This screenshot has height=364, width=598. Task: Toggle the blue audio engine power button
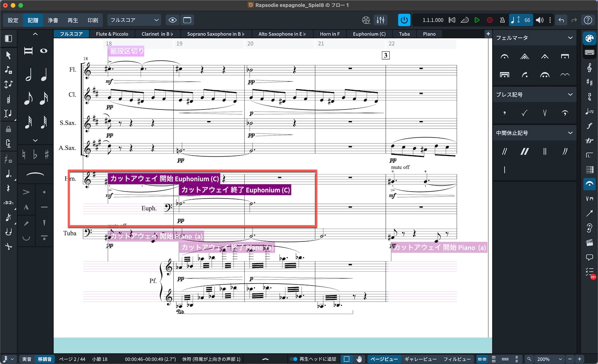coord(404,20)
